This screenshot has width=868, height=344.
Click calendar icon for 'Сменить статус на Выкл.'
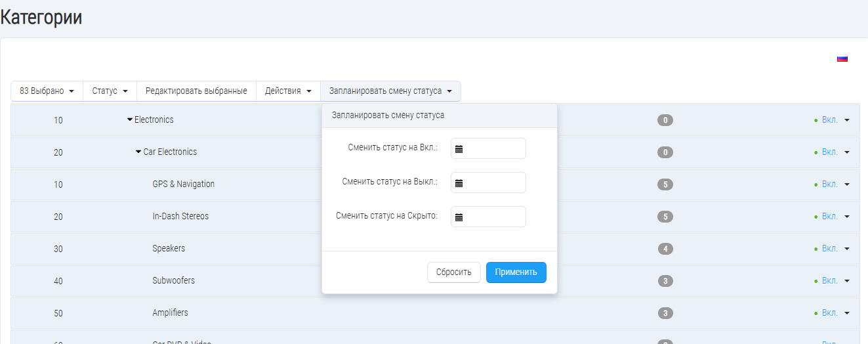(459, 183)
